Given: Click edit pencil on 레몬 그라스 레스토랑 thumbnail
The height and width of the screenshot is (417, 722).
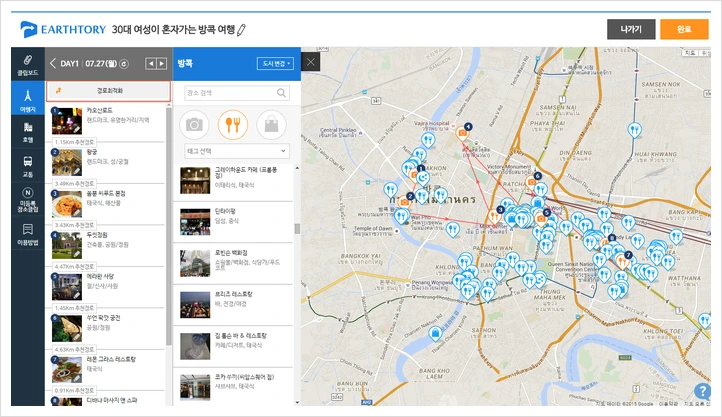Looking at the screenshot, I should pyautogui.click(x=77, y=378).
